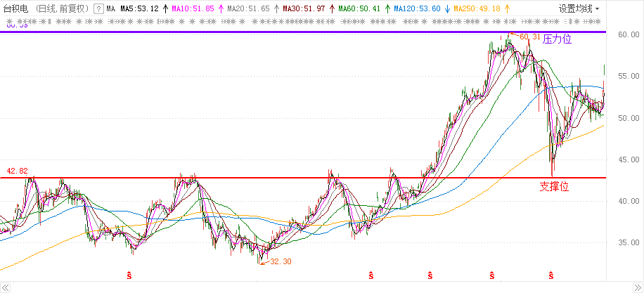
Task: Click the 支撑位 support label
Action: 553,187
